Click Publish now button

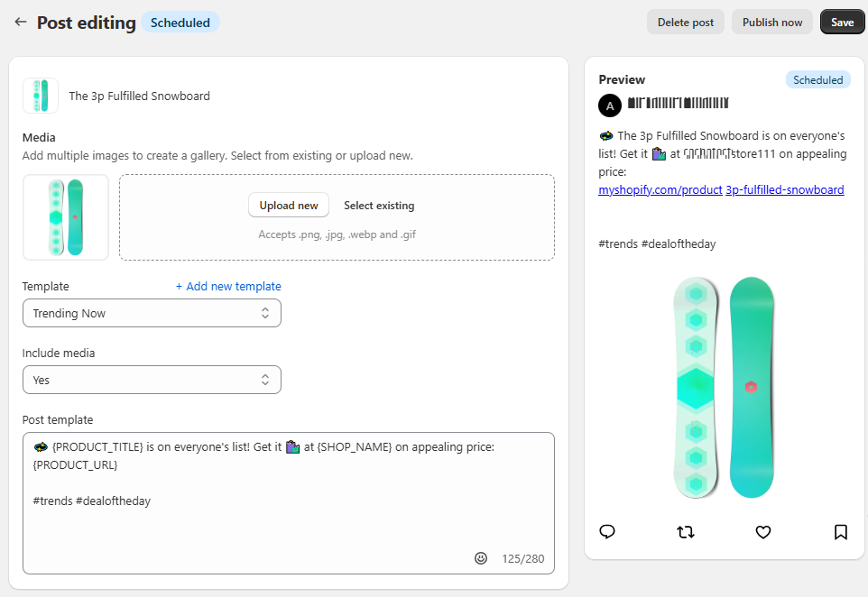point(771,23)
